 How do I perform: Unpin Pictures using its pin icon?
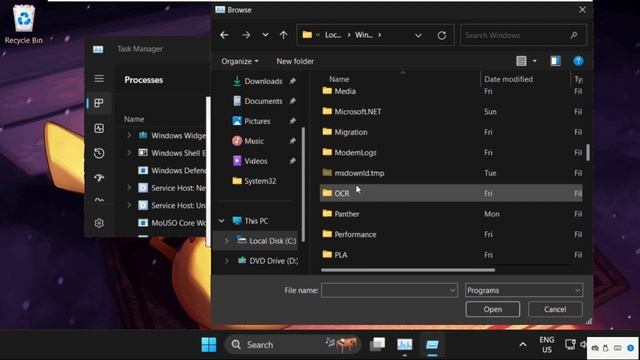tap(292, 121)
